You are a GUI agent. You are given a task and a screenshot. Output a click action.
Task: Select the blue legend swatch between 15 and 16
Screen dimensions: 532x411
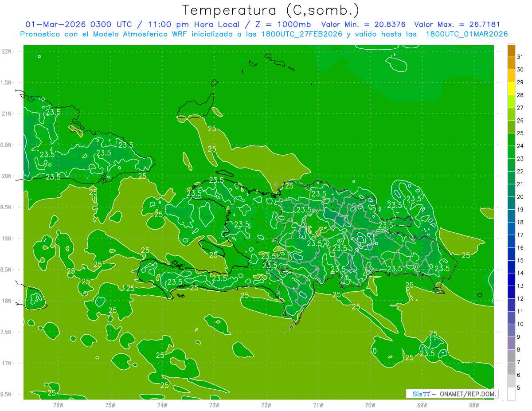click(x=511, y=254)
